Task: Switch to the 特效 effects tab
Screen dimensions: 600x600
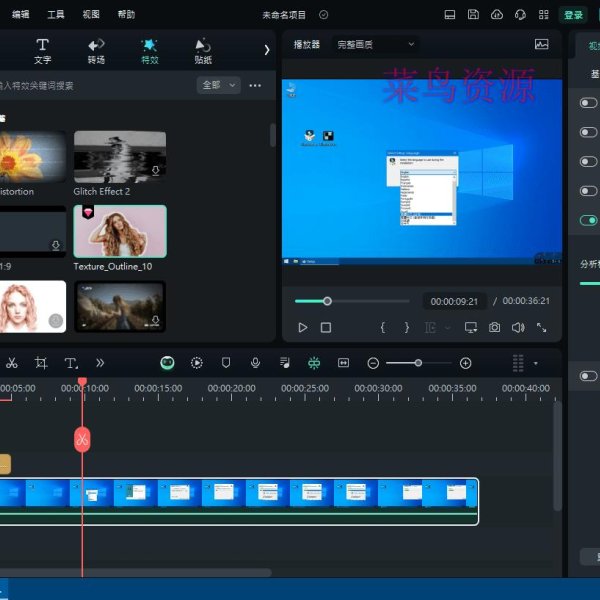Action: (149, 50)
